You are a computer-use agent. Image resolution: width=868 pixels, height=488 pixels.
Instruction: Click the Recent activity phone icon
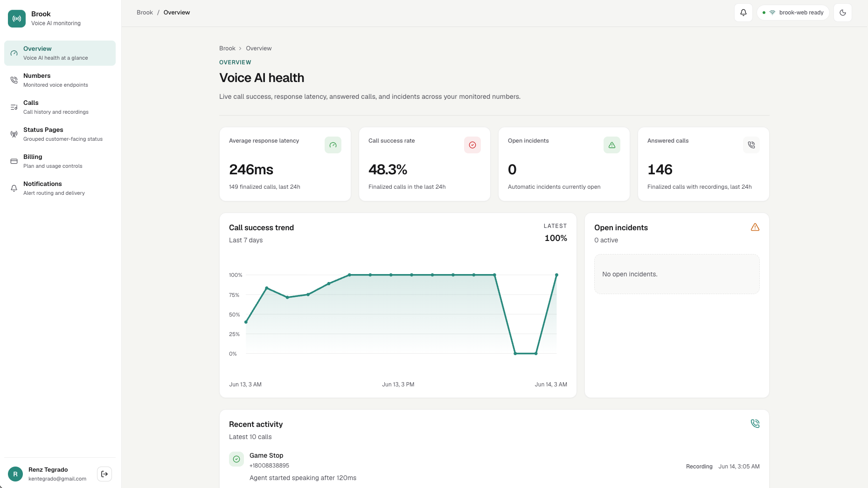(x=755, y=424)
